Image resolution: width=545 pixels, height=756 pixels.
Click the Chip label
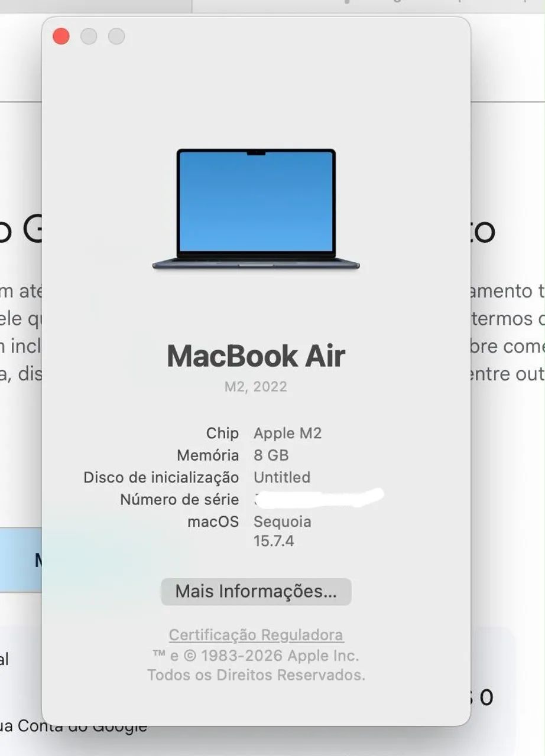click(222, 433)
